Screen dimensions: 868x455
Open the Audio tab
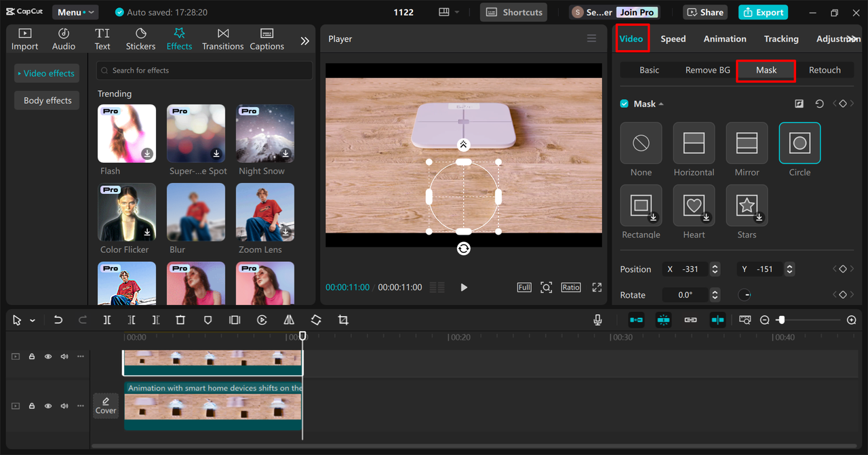coord(64,39)
